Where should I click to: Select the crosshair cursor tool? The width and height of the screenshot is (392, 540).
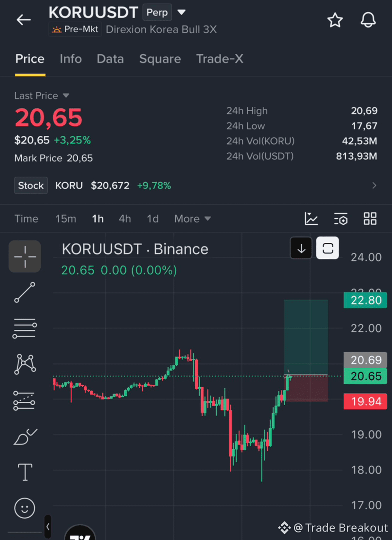25,256
